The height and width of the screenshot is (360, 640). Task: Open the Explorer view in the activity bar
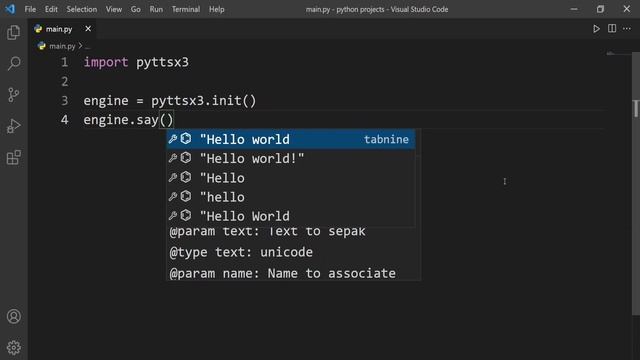(x=13, y=32)
